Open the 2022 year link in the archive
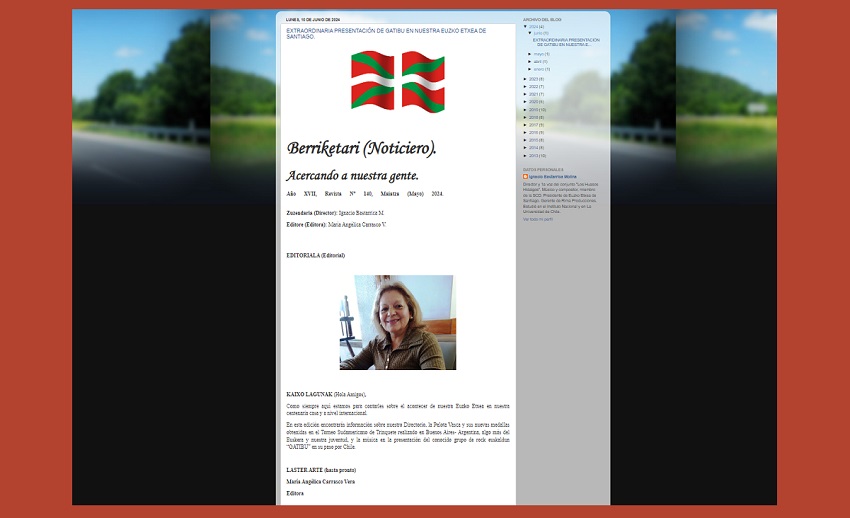 (533, 87)
